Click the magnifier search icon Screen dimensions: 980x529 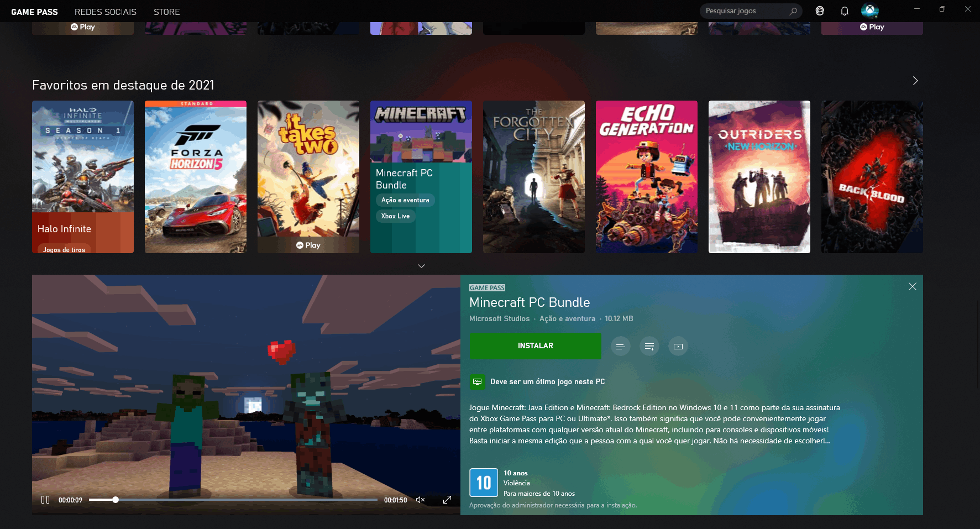tap(794, 11)
